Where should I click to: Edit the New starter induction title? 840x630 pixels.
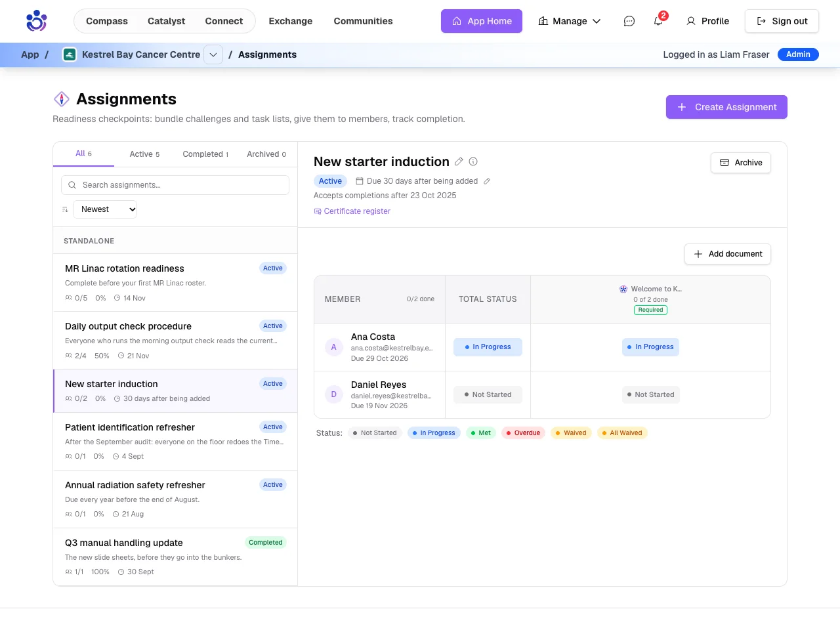(459, 161)
